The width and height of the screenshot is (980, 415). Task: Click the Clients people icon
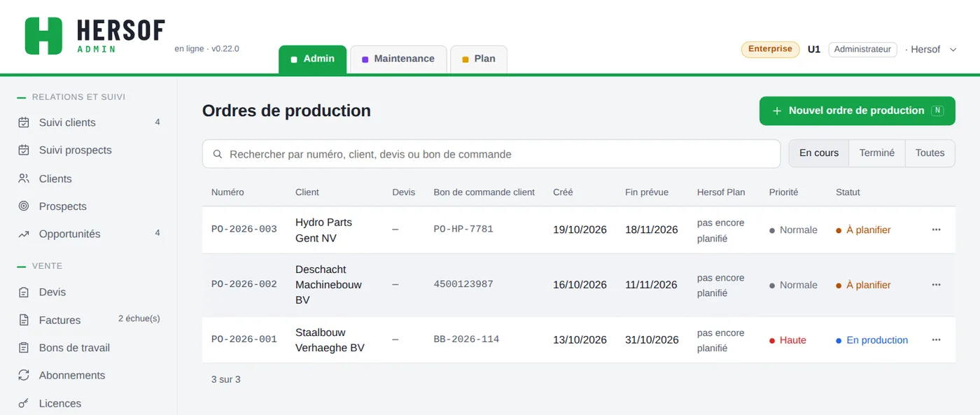24,178
